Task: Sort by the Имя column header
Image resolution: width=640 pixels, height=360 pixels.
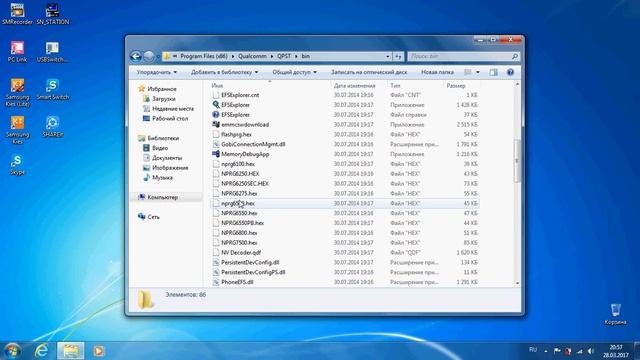Action: (217, 86)
